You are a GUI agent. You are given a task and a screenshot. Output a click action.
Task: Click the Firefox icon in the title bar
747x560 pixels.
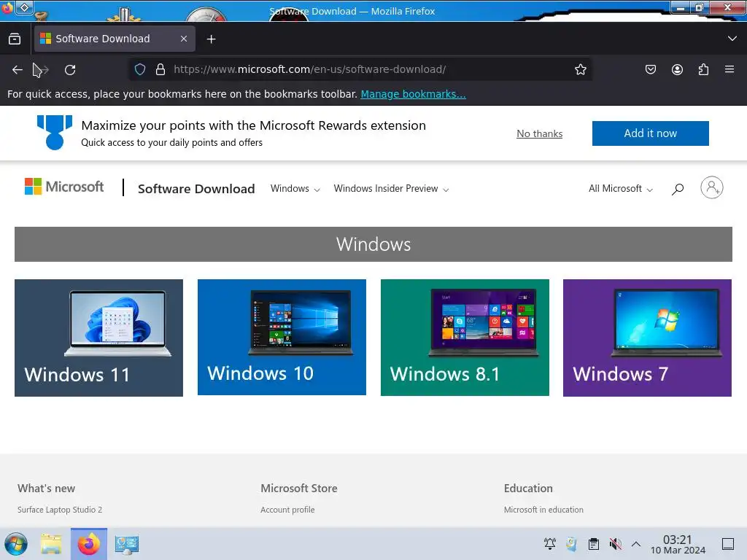coord(7,7)
